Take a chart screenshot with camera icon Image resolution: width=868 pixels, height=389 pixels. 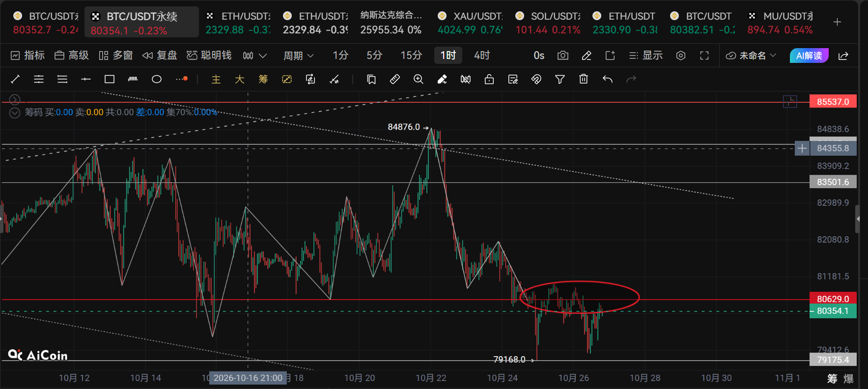click(563, 56)
